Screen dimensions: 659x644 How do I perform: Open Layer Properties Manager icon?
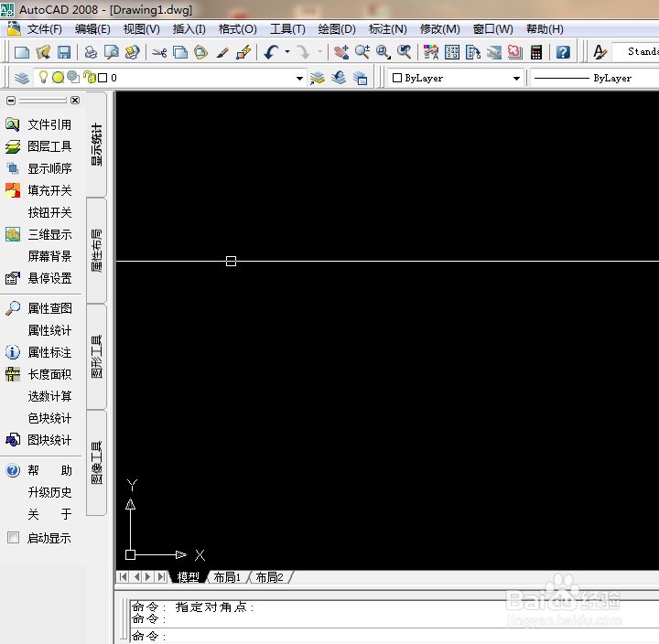22,78
